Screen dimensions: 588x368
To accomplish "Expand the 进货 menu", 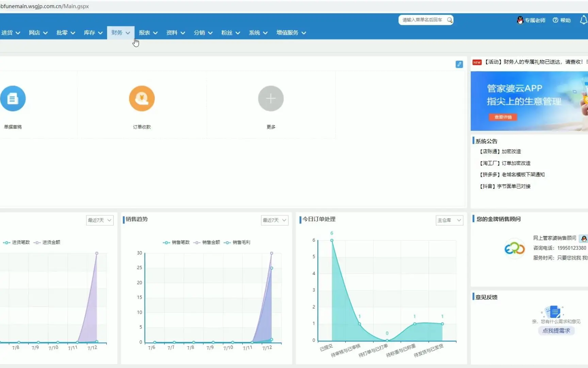I will (x=11, y=33).
